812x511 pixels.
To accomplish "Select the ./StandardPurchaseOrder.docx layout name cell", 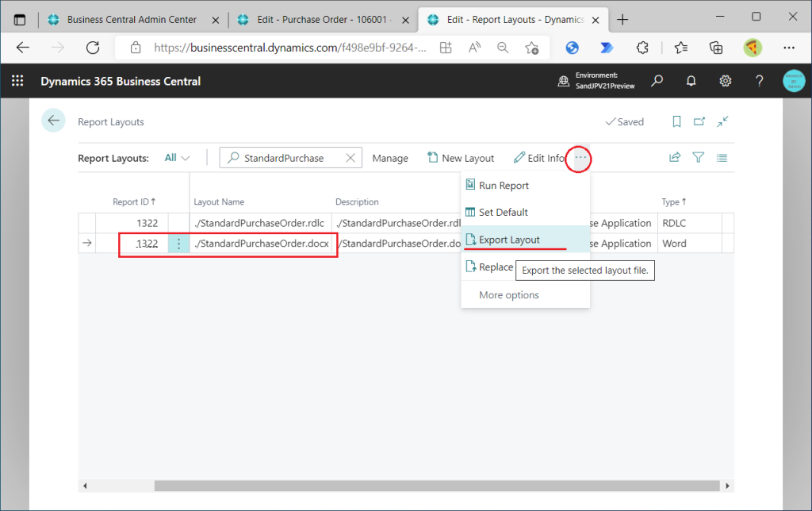I will coord(260,244).
